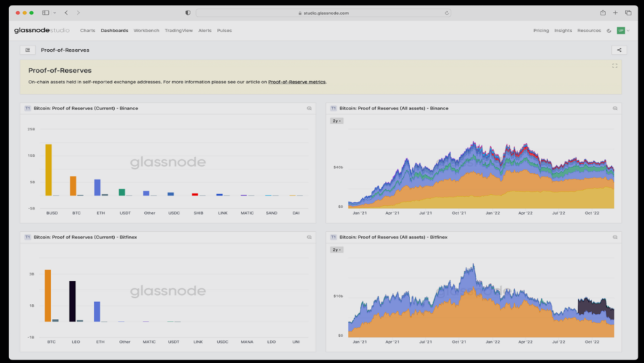
Task: Go to the Workbench tab
Action: tap(146, 31)
